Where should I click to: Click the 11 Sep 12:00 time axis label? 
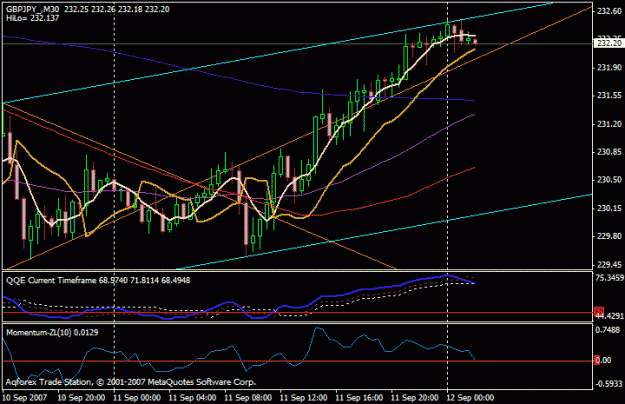[303, 398]
